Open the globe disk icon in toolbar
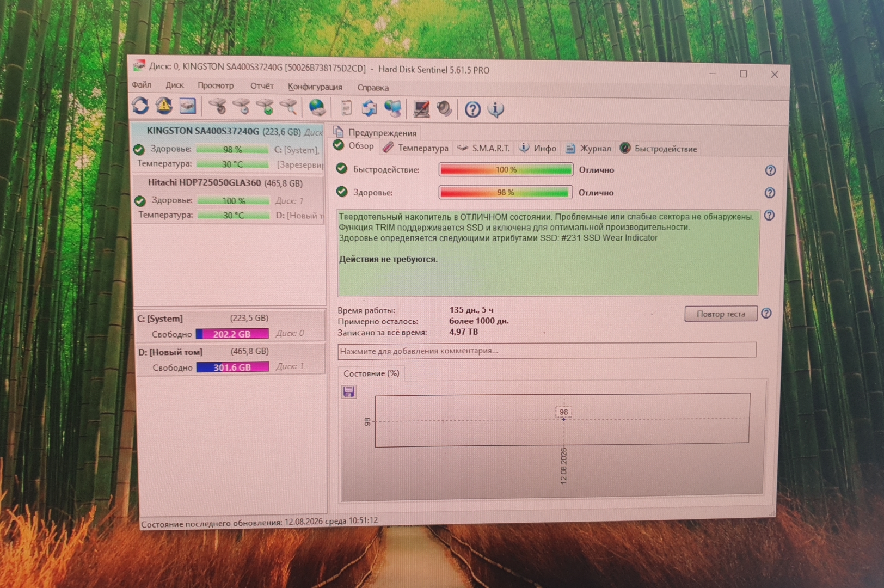 coord(317,108)
